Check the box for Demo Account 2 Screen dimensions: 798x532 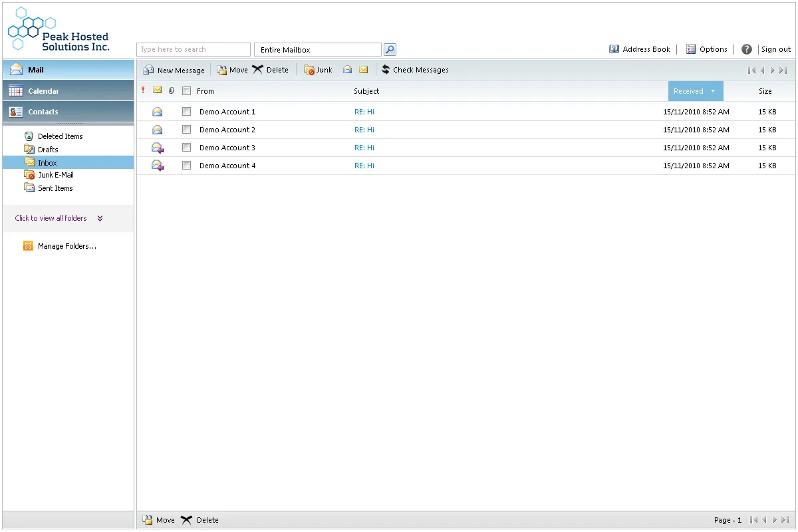point(187,130)
